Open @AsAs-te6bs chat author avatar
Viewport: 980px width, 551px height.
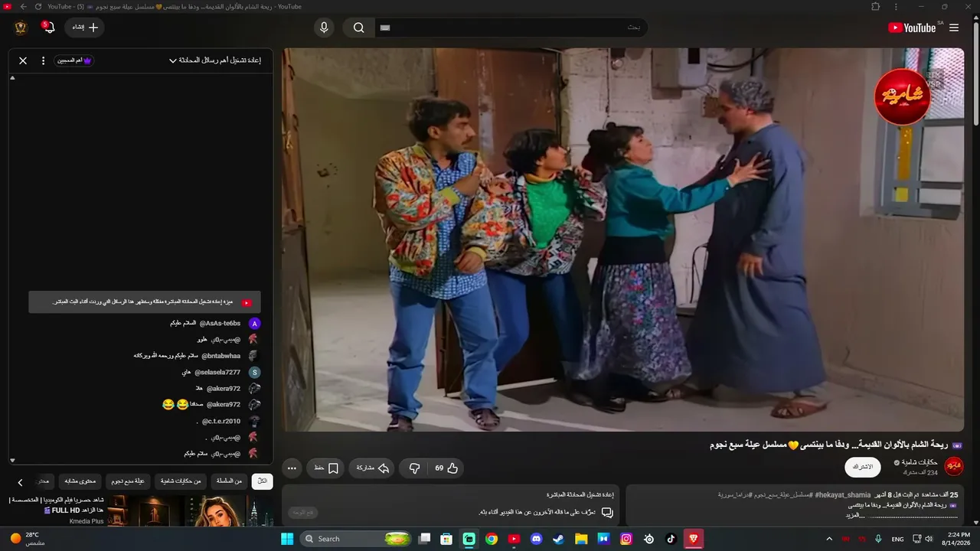(x=255, y=324)
